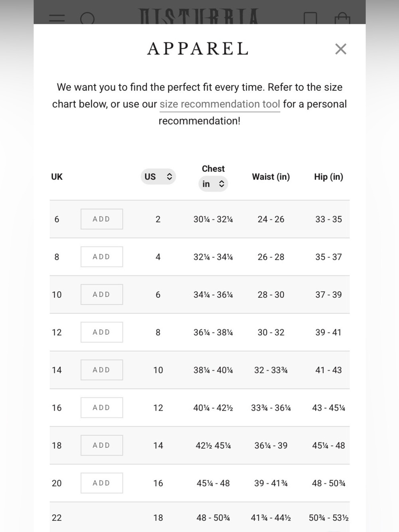Screen dimensions: 399x532
Task: Add UK size 16 to bag
Action: click(x=102, y=407)
